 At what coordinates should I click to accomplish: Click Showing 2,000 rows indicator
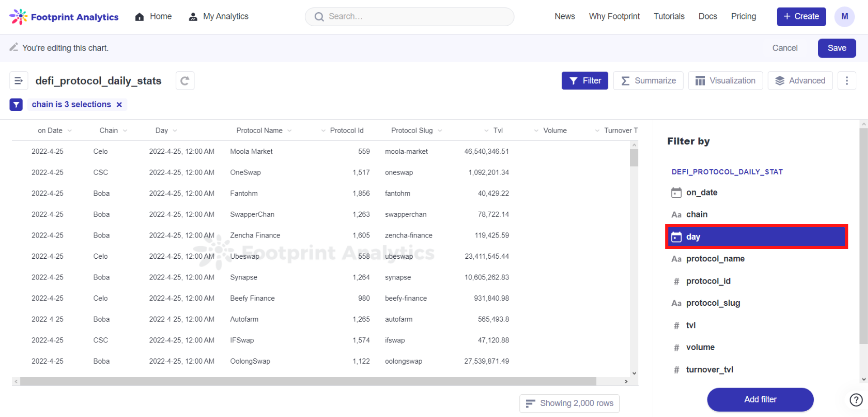(569, 403)
